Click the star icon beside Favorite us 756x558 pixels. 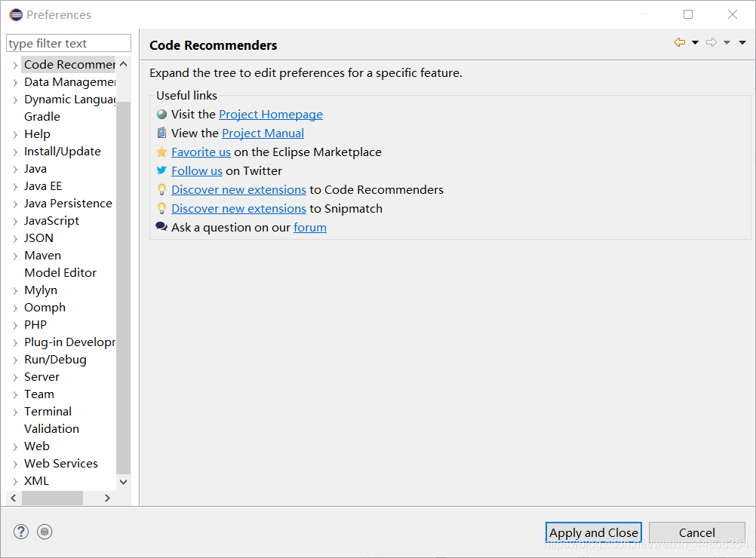[162, 152]
